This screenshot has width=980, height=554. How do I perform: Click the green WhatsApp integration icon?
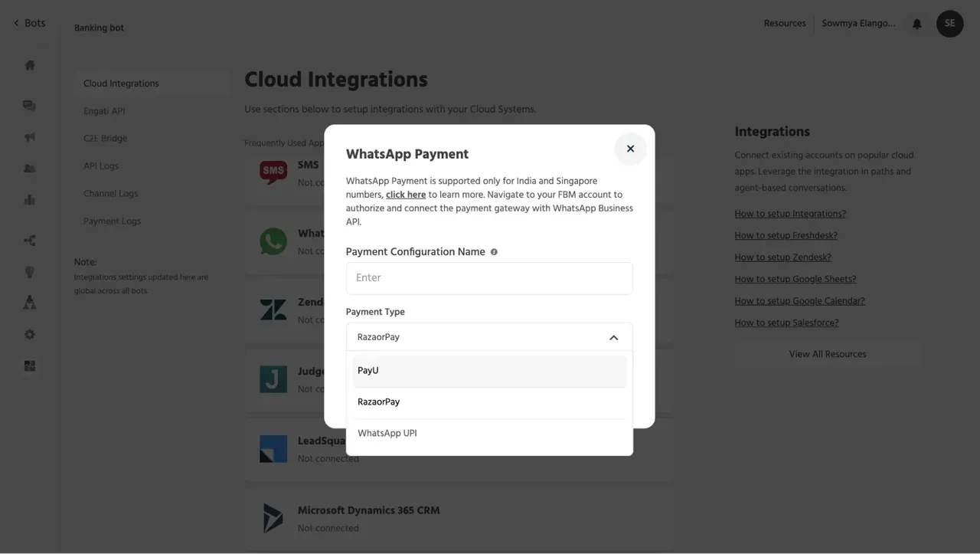[x=273, y=241]
